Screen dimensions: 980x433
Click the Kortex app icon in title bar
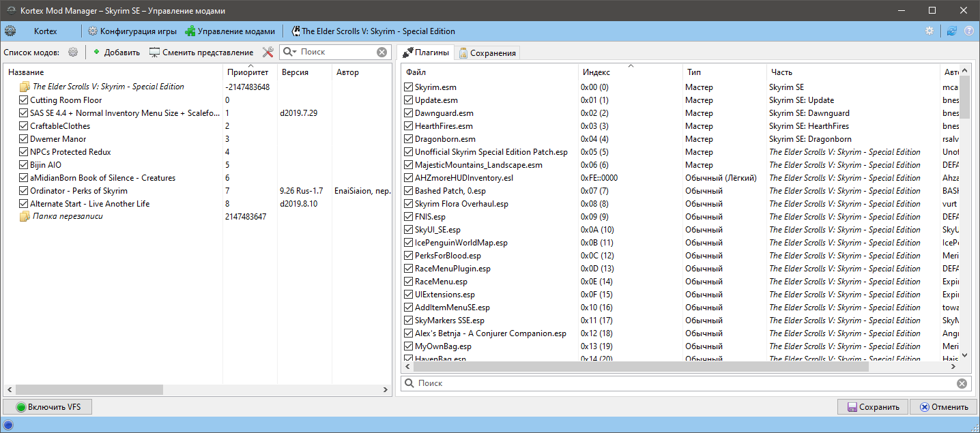11,11
